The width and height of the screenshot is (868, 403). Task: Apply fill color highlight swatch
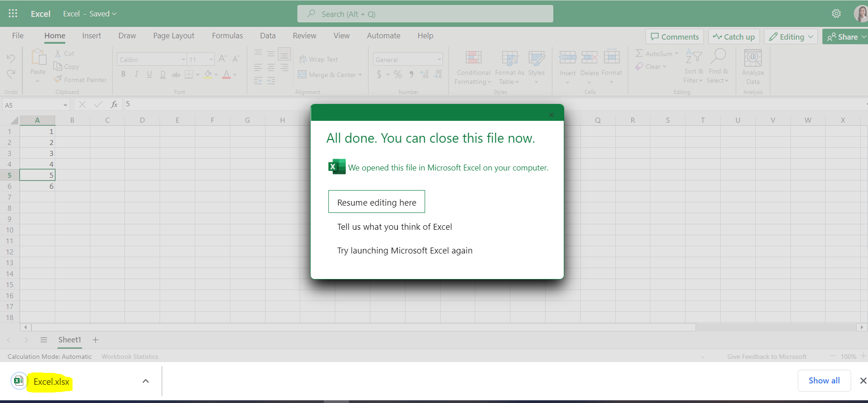coord(208,74)
